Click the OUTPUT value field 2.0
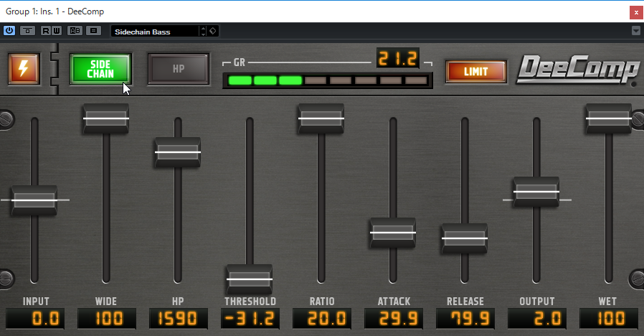The width and height of the screenshot is (644, 336). coord(537,319)
